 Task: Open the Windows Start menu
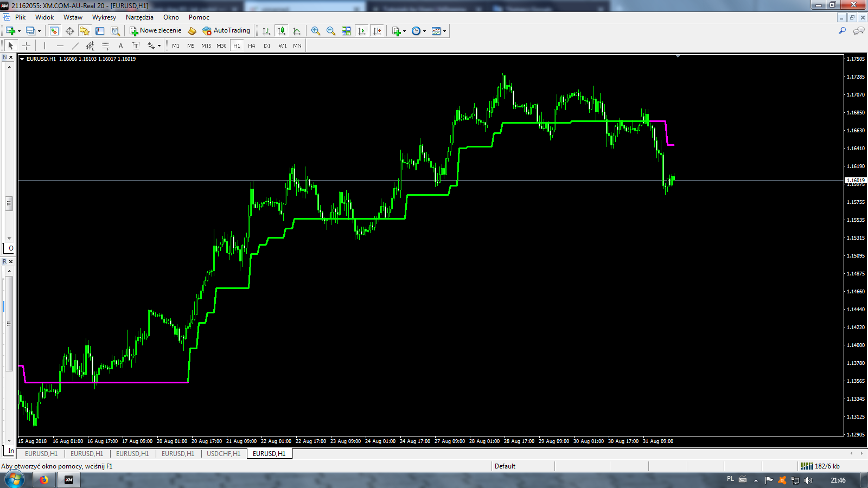(15, 480)
